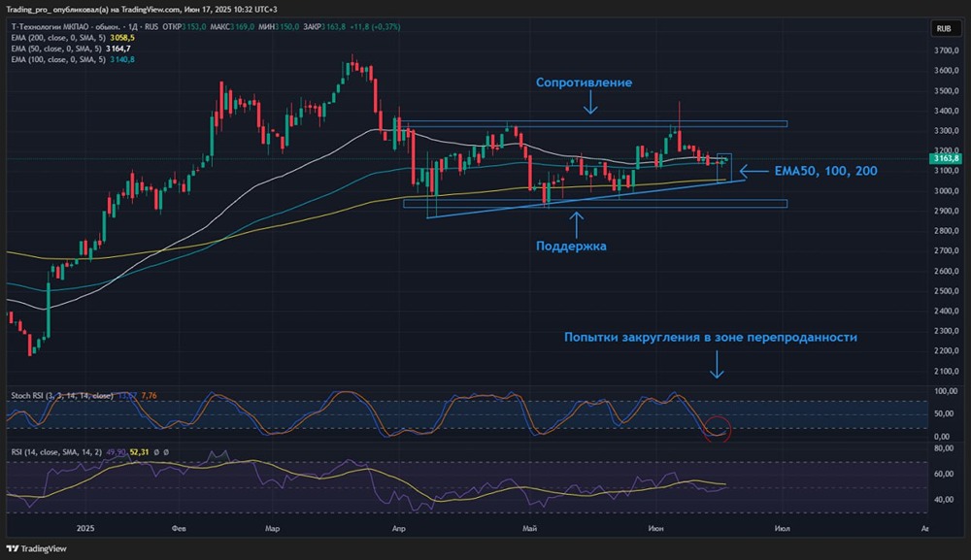This screenshot has width=971, height=560.
Task: Click the Май month on time axis
Action: tap(529, 528)
